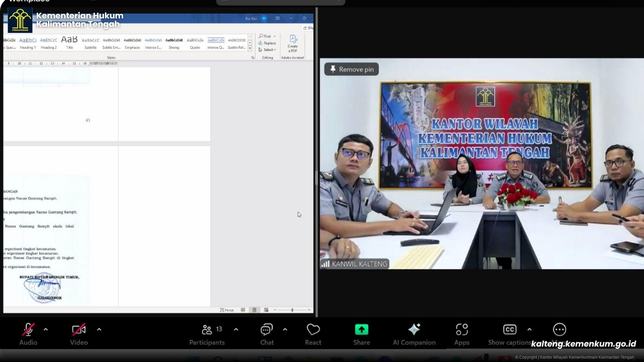
Task: Apply the Quote style
Action: [x=195, y=43]
